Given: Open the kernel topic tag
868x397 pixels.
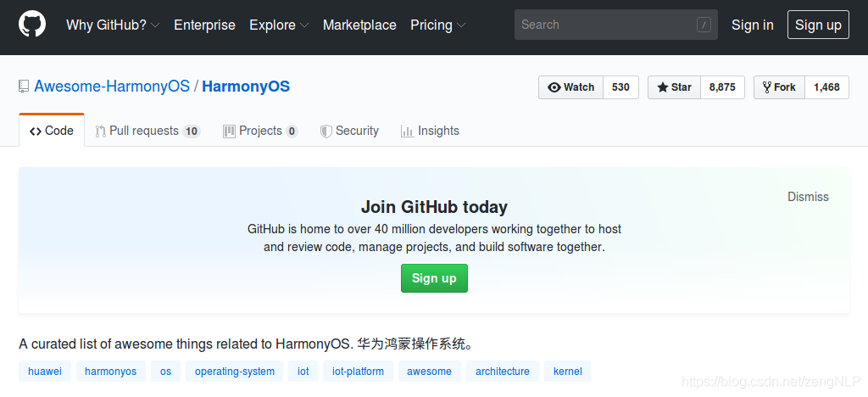Looking at the screenshot, I should coord(567,372).
